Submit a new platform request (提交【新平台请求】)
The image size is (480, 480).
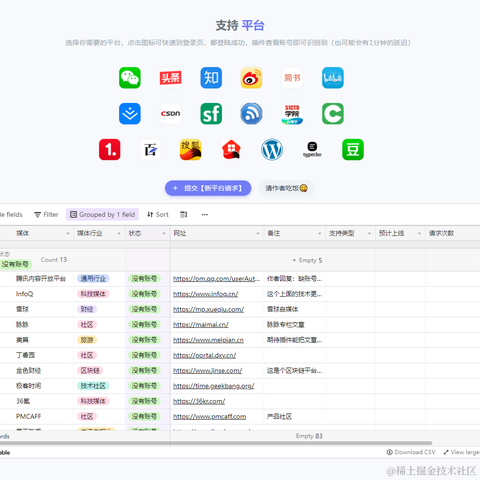[x=208, y=188]
